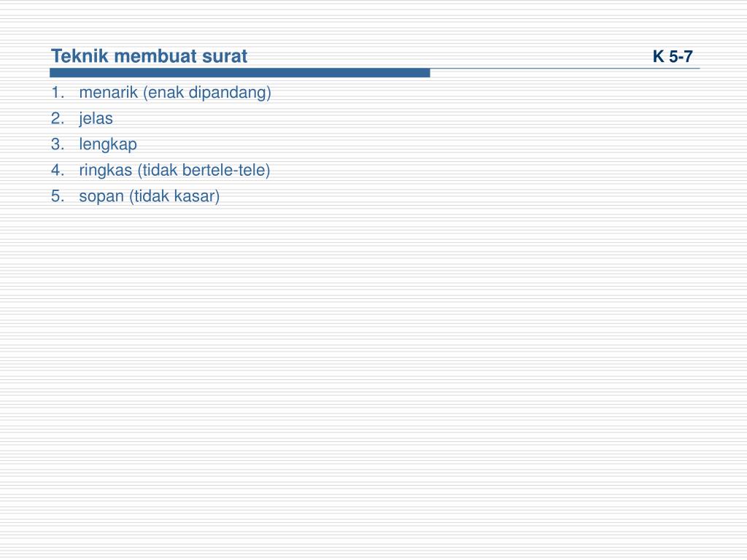Click the phrase "(tidak bertele-tele)"
Viewport: 747px width, 560px height.
coord(204,171)
